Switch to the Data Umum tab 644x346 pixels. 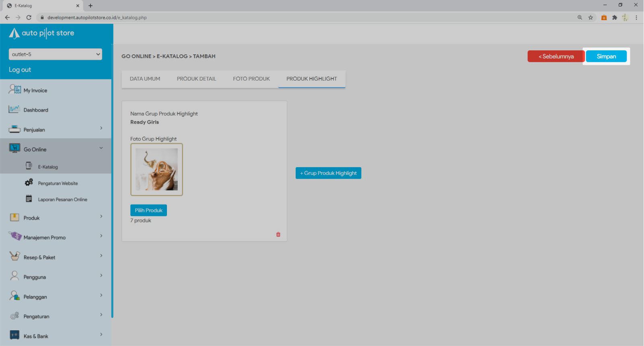click(145, 79)
